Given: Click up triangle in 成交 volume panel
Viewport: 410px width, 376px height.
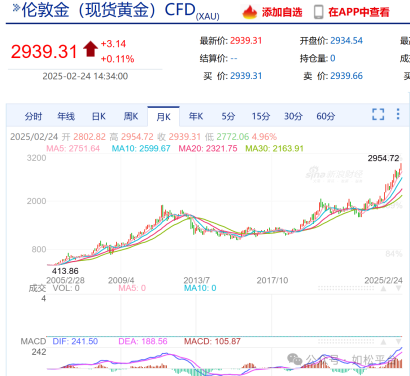Looking at the screenshot, I should coord(384,288).
